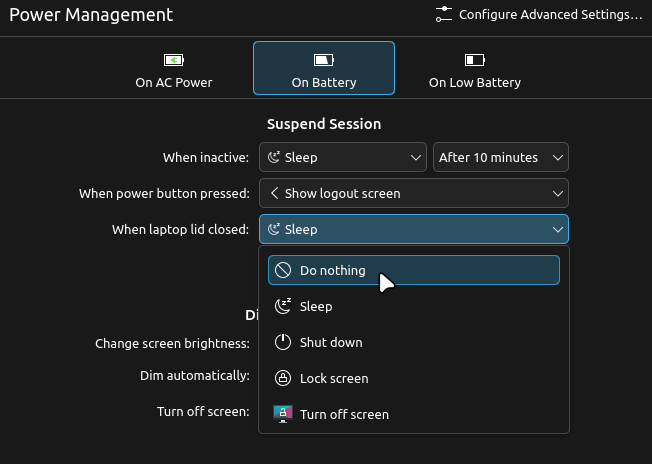The image size is (652, 464).
Task: Click the advanced settings sliders icon
Action: click(x=444, y=15)
